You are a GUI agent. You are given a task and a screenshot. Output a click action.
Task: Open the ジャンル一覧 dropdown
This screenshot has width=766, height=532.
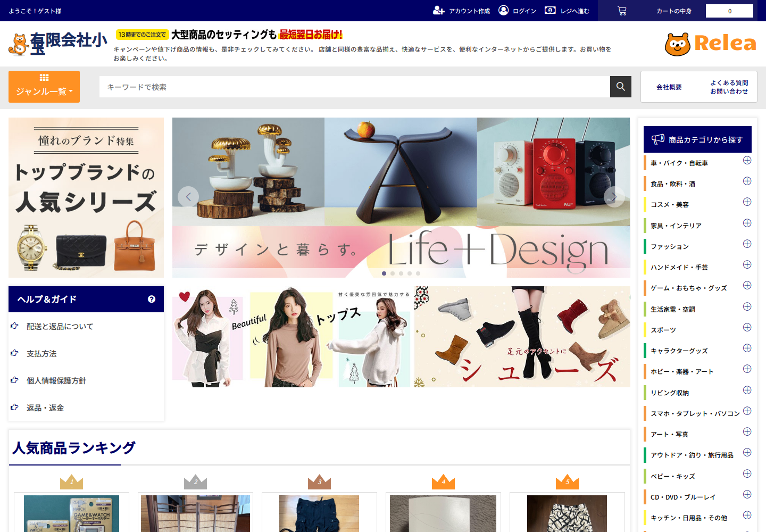44,87
